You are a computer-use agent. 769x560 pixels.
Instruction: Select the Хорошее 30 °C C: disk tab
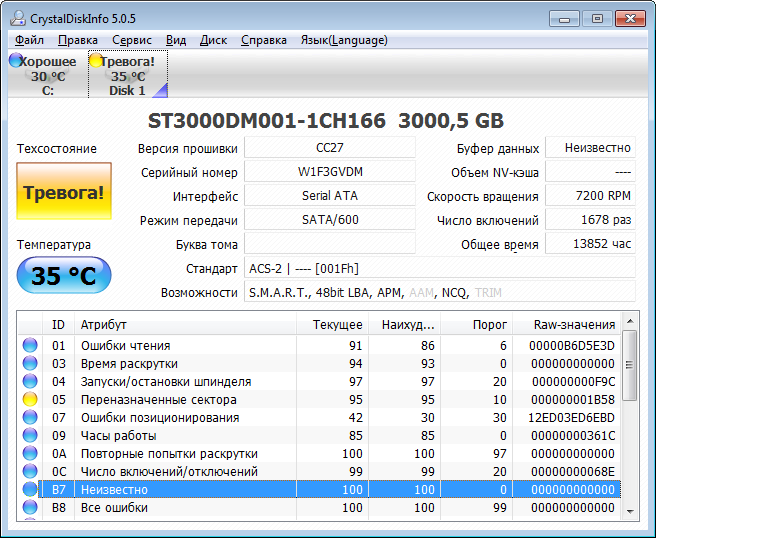pos(47,75)
